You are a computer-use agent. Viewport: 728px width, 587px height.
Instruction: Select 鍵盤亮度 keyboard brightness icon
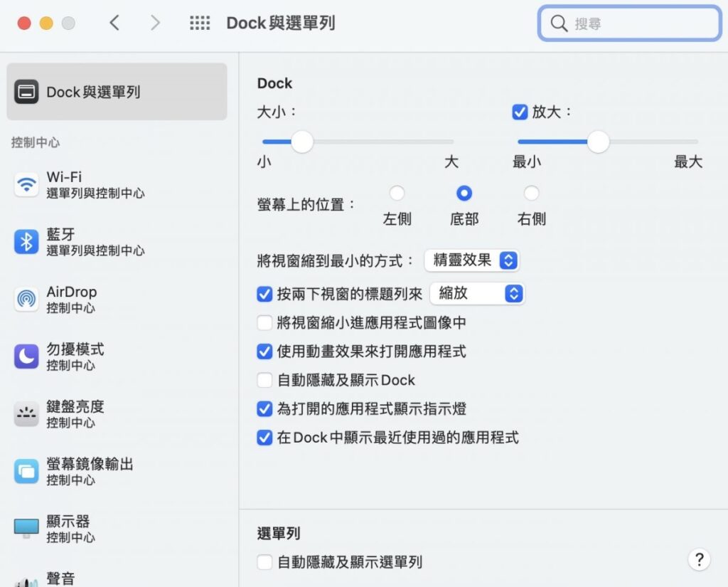(x=26, y=413)
